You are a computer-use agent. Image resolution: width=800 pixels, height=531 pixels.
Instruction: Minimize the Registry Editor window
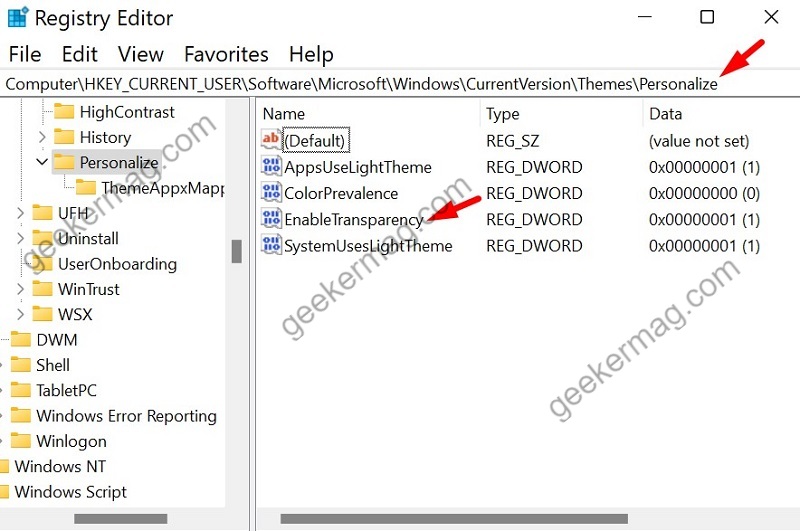(645, 17)
